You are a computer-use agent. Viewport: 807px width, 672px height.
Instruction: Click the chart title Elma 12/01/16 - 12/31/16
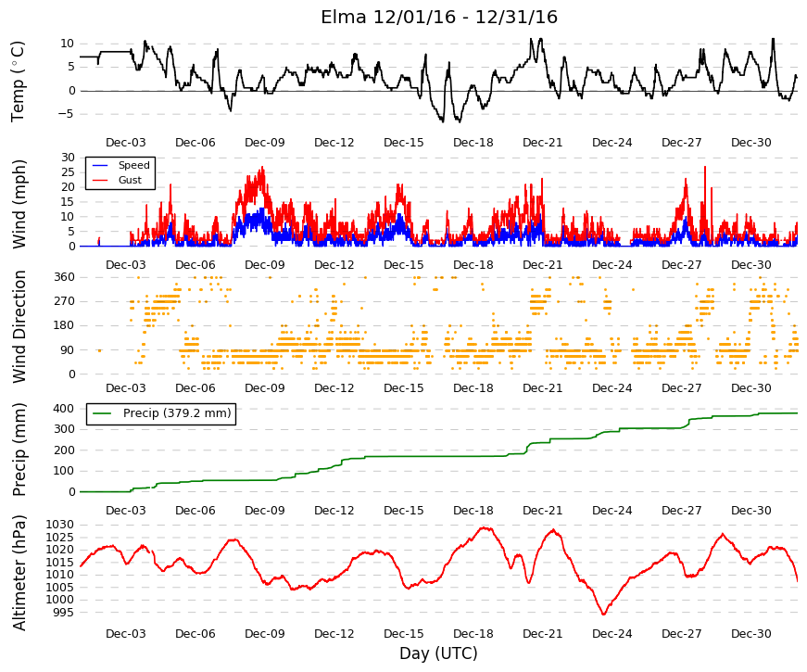tap(439, 17)
